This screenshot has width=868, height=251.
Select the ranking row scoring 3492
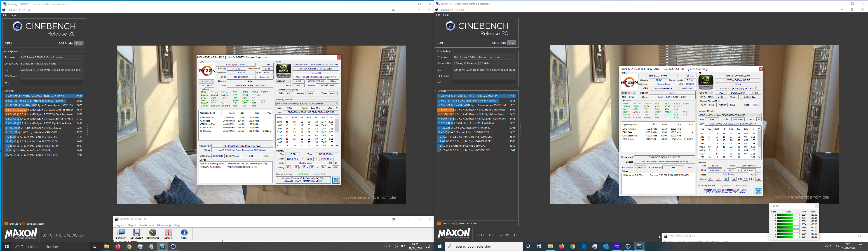[x=476, y=110]
